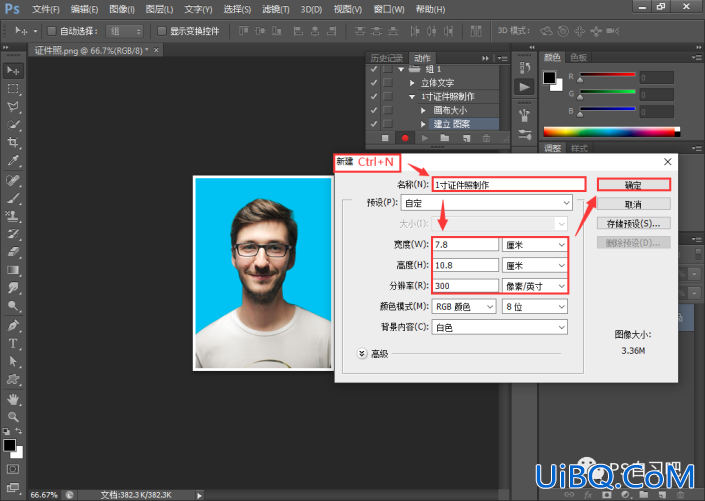The width and height of the screenshot is (705, 501).
Task: Toggle checkmark for 组 1 action set
Action: (x=374, y=69)
